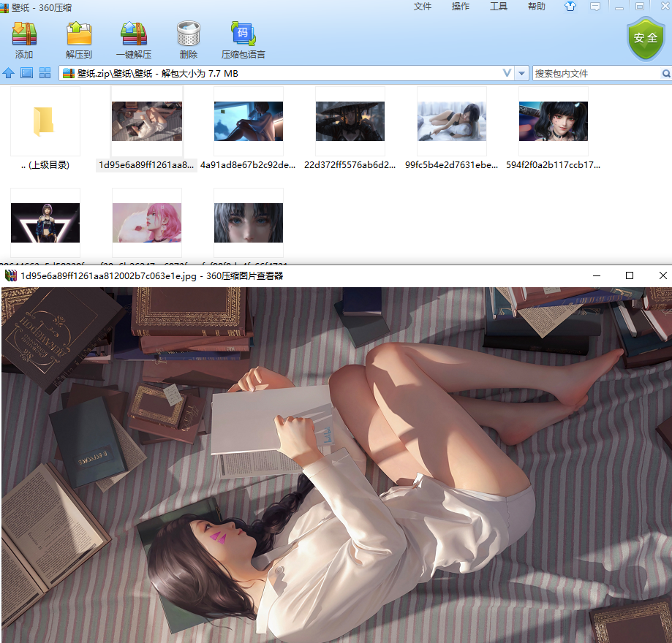Viewport: 672px width, 643px height.
Task: Open the 操作 (Operation) menu
Action: click(461, 7)
